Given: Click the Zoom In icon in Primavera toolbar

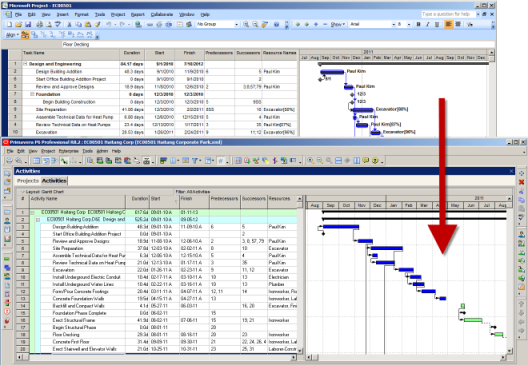Looking at the screenshot, I should pos(311,161).
